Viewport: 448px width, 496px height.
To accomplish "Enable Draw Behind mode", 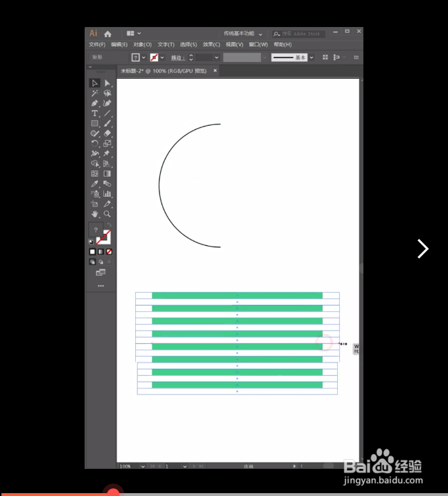I will point(101,262).
